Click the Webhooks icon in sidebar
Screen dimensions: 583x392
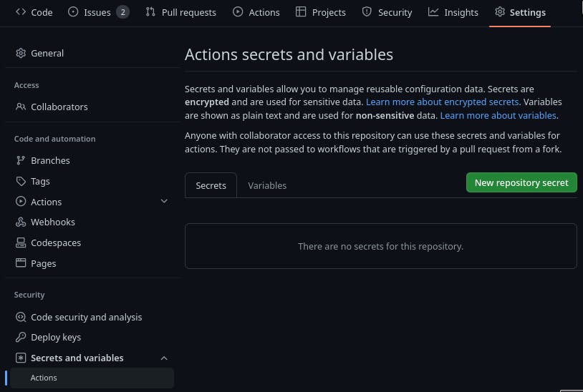(21, 222)
